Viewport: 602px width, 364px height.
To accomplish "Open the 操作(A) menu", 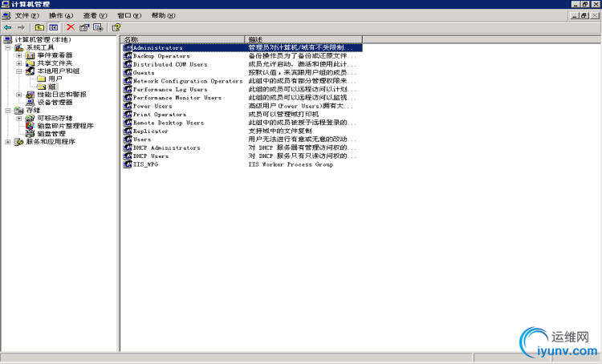I will (61, 15).
